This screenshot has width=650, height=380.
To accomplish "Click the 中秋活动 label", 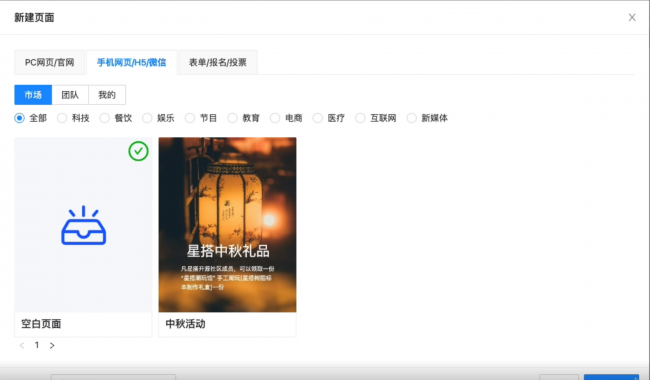I will [x=185, y=324].
